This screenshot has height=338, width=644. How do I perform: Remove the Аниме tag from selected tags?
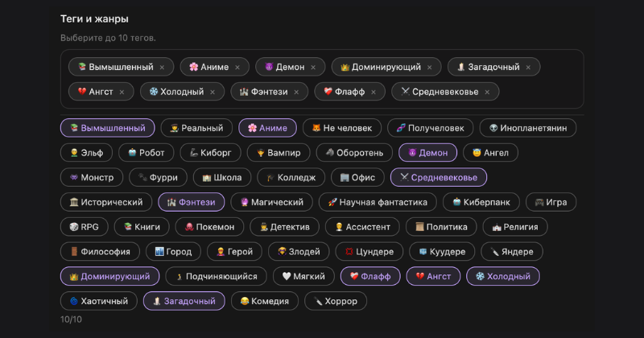(237, 68)
